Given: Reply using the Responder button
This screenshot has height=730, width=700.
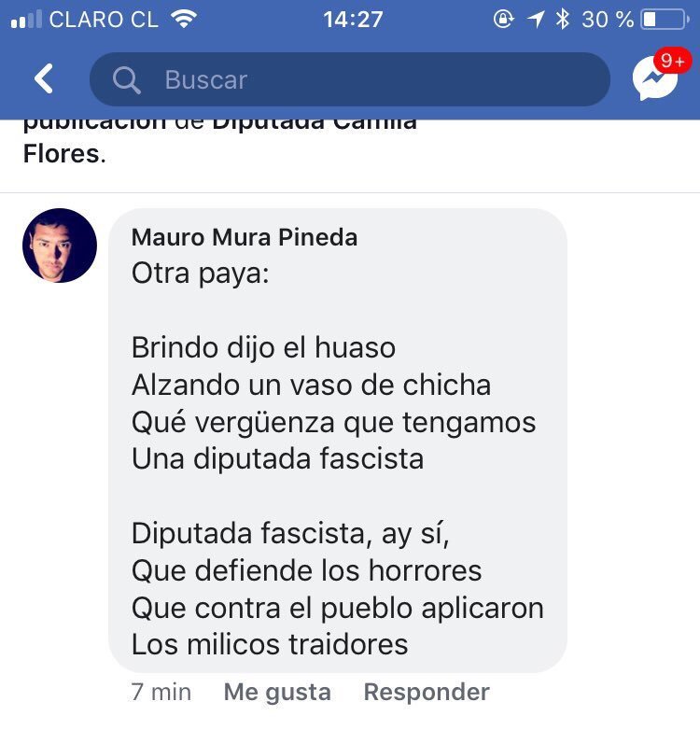Looking at the screenshot, I should point(427,692).
